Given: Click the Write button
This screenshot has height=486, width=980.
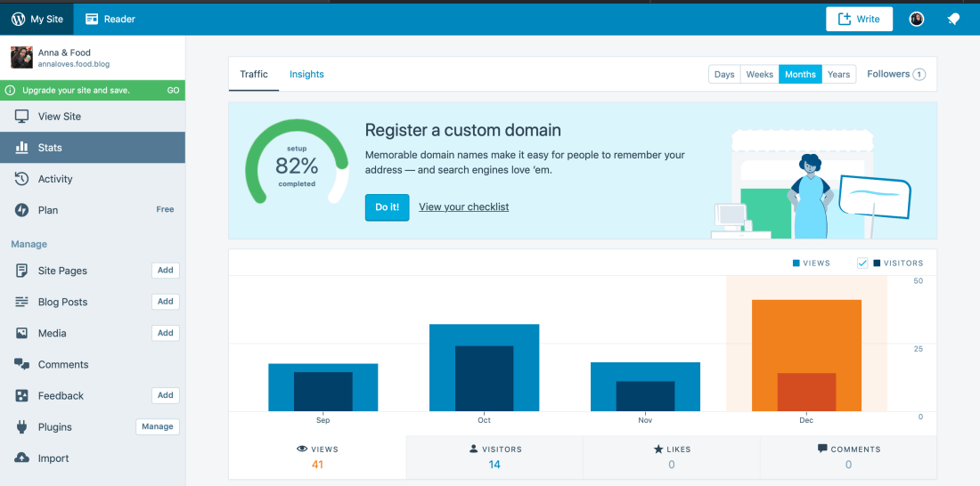Looking at the screenshot, I should point(859,19).
